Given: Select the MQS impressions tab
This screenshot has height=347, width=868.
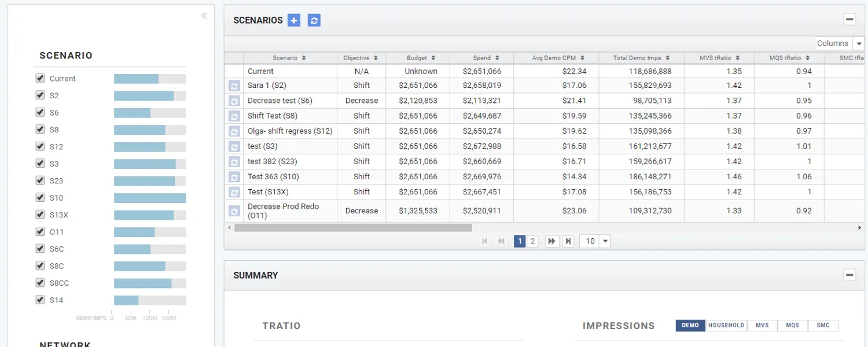Looking at the screenshot, I should (793, 326).
